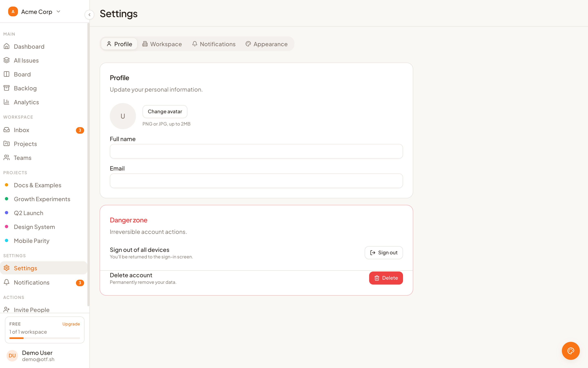Click the palette icon on Appearance tab
The width and height of the screenshot is (588, 368).
point(248,44)
